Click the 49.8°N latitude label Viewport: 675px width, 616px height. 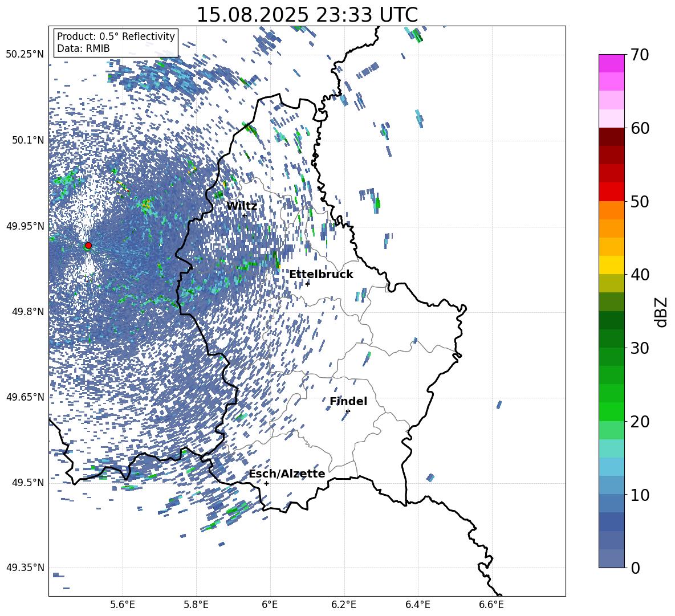[x=27, y=312]
